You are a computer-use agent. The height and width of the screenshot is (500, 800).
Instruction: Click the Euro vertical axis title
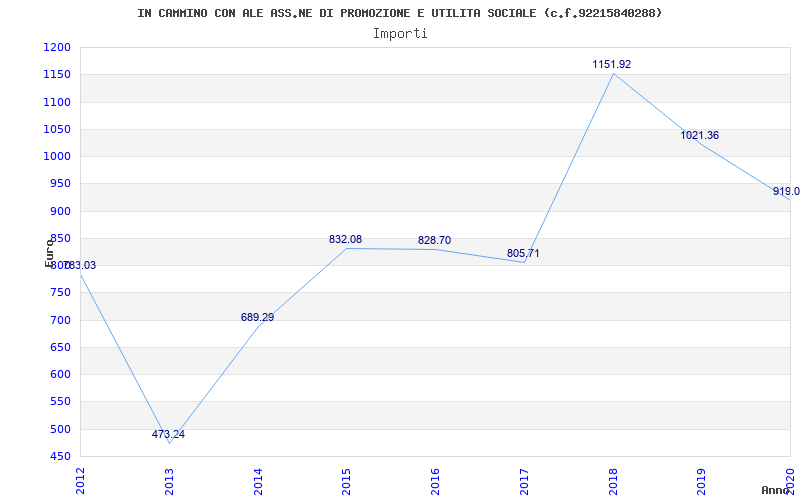coord(49,253)
